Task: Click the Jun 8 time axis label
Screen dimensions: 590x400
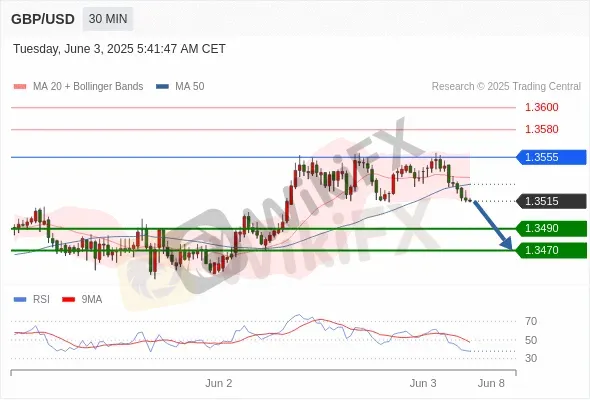Action: point(491,383)
